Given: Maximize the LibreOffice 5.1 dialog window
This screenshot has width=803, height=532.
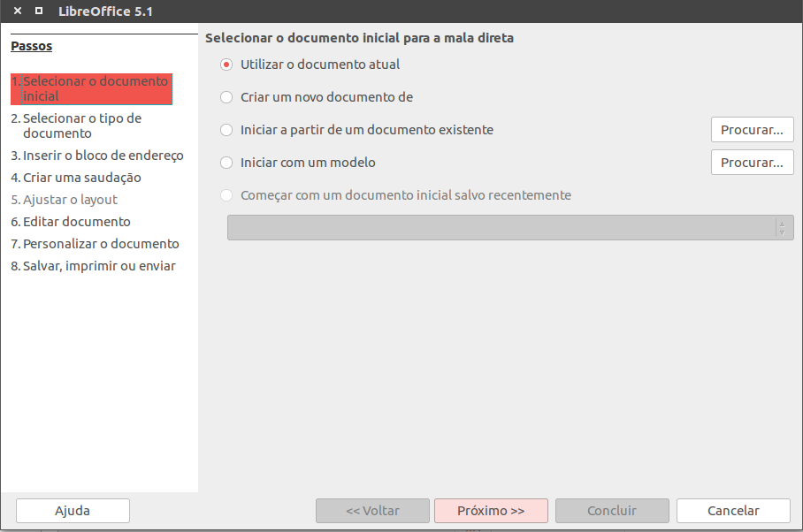Looking at the screenshot, I should 39,11.
